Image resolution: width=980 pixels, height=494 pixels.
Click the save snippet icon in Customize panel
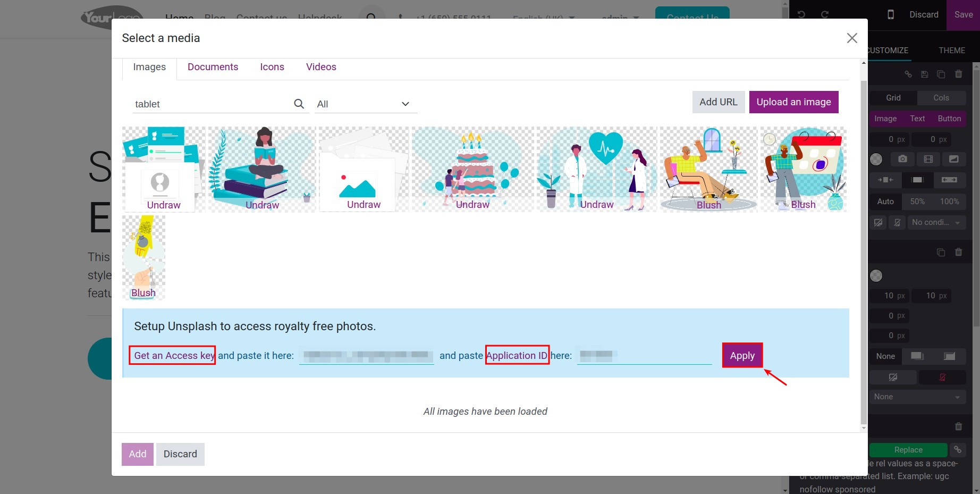pyautogui.click(x=925, y=74)
